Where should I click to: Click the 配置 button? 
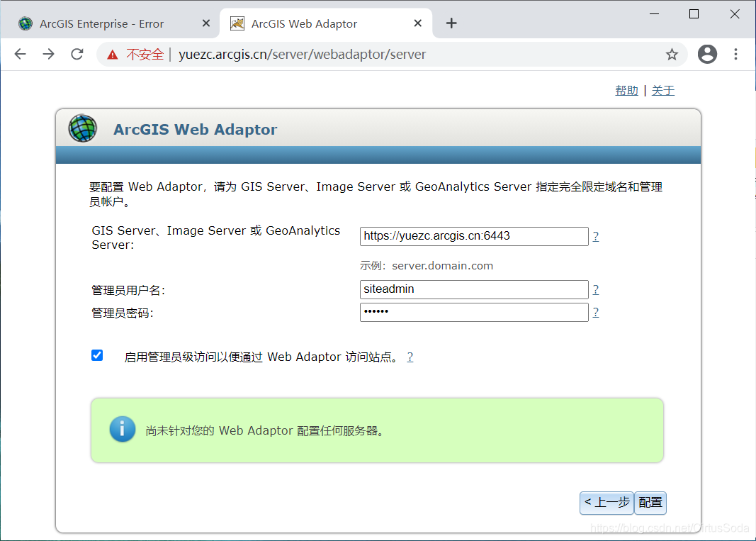pyautogui.click(x=650, y=503)
